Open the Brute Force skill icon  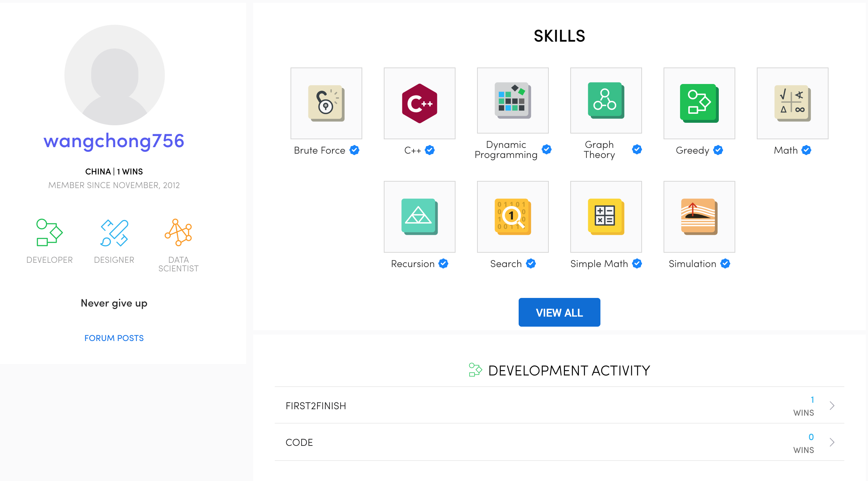tap(326, 103)
